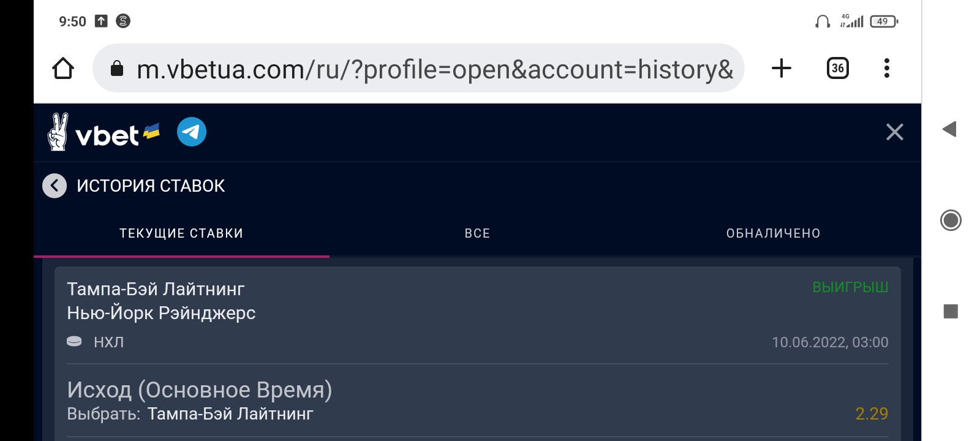The height and width of the screenshot is (441, 980).
Task: Tap the Тампа-Бэй Лайтнинг team name
Action: [156, 289]
